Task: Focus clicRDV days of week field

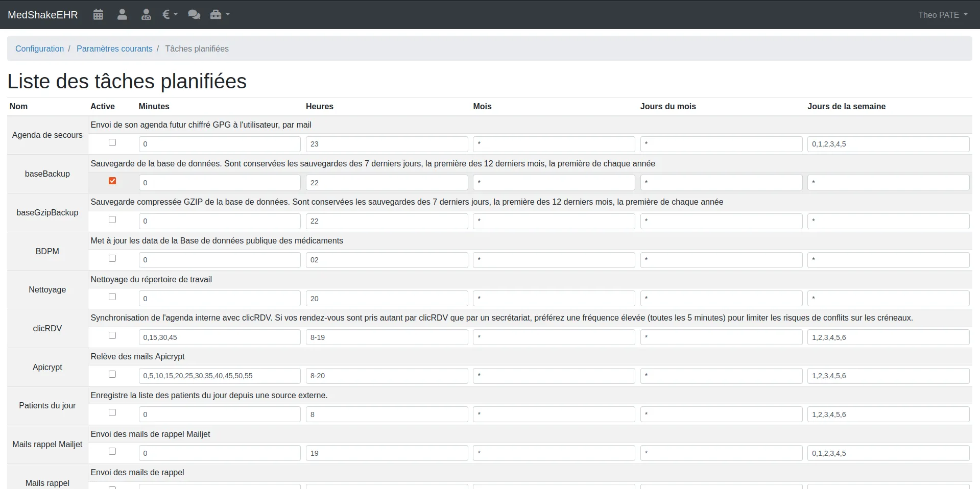Action: 888,337
